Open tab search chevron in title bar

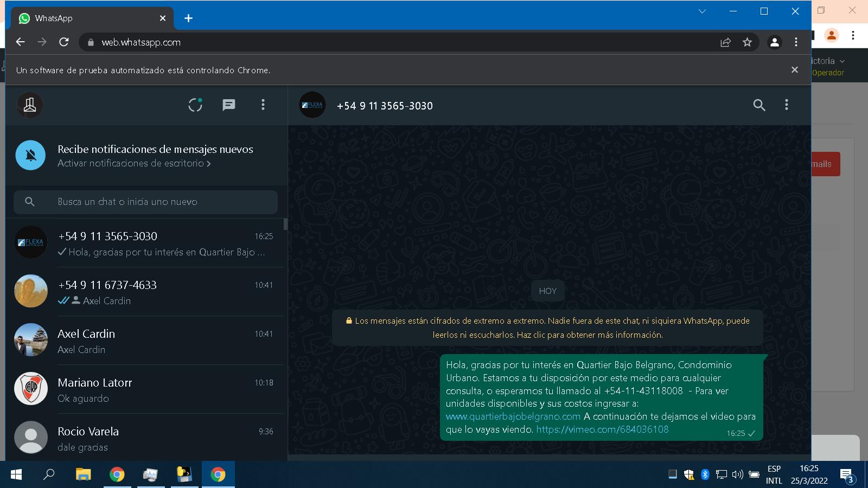tap(702, 11)
